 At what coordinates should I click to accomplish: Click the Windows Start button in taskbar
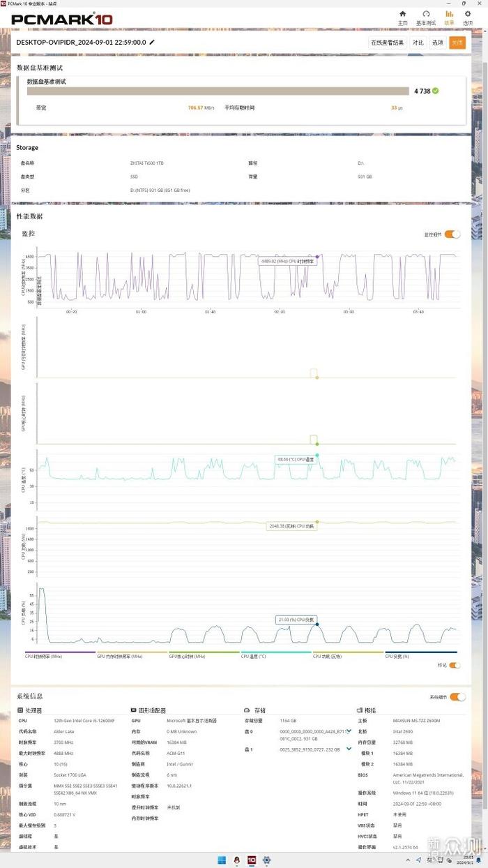point(222,860)
